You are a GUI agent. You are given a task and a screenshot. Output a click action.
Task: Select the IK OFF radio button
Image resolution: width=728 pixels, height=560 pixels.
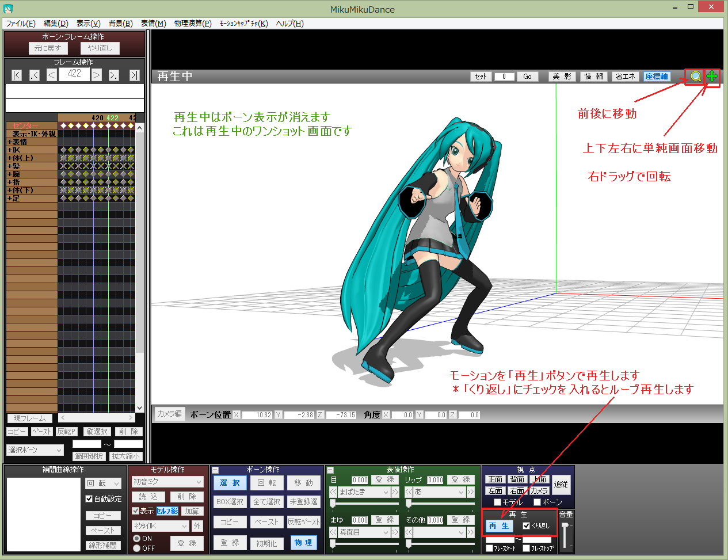(137, 548)
